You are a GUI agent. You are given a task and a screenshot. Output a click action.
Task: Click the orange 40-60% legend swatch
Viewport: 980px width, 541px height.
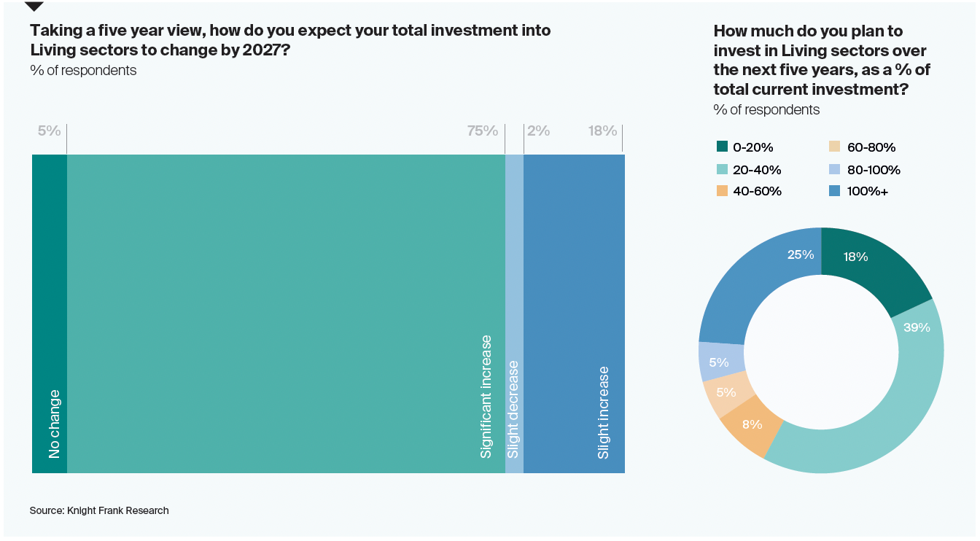point(722,191)
